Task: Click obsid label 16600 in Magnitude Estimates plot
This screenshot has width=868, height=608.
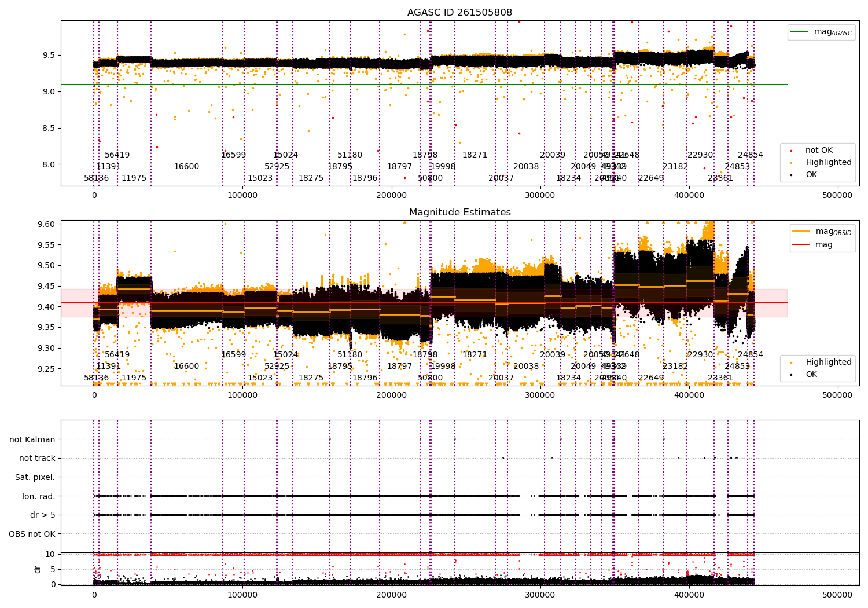Action: point(187,367)
